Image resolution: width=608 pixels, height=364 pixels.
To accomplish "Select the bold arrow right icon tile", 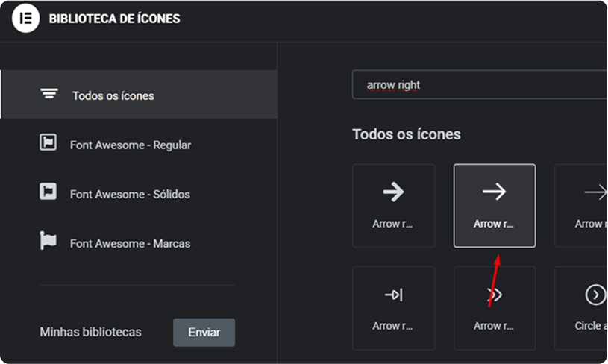I will 393,205.
